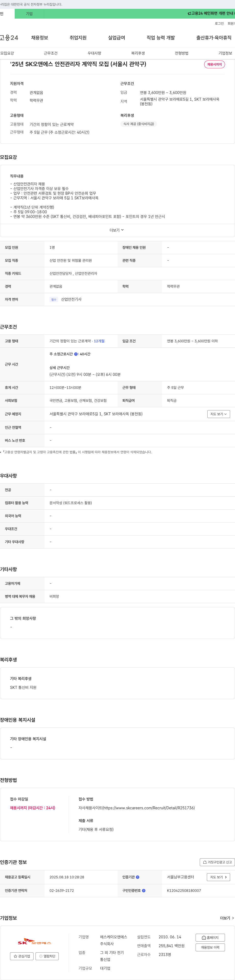Click the 에스케이오앤에스 주식회사 company name

click(x=114, y=940)
